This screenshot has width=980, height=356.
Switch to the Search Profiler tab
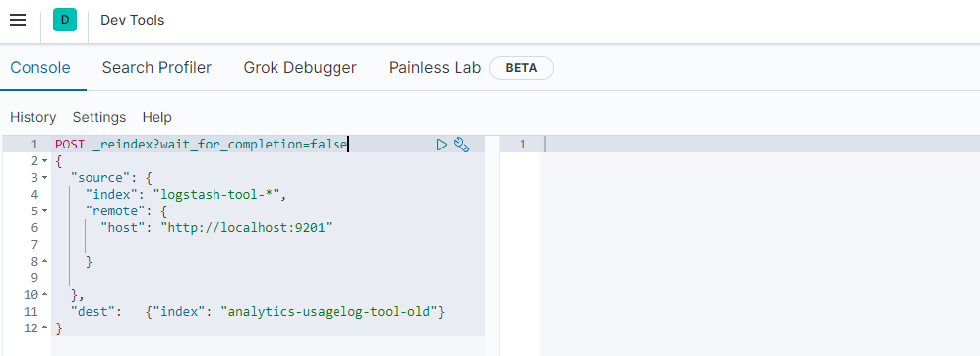[x=156, y=68]
